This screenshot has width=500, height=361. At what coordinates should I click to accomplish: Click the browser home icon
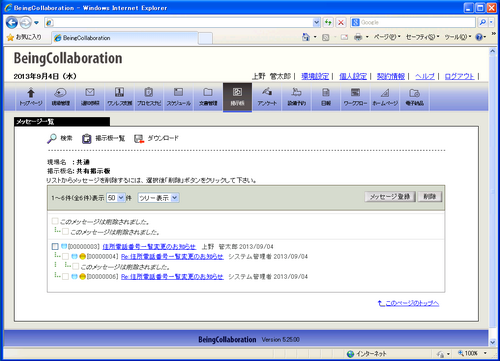tap(306, 37)
